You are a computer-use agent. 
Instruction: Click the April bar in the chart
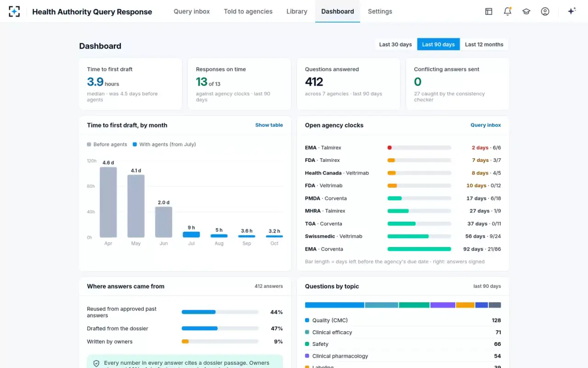[x=108, y=202]
